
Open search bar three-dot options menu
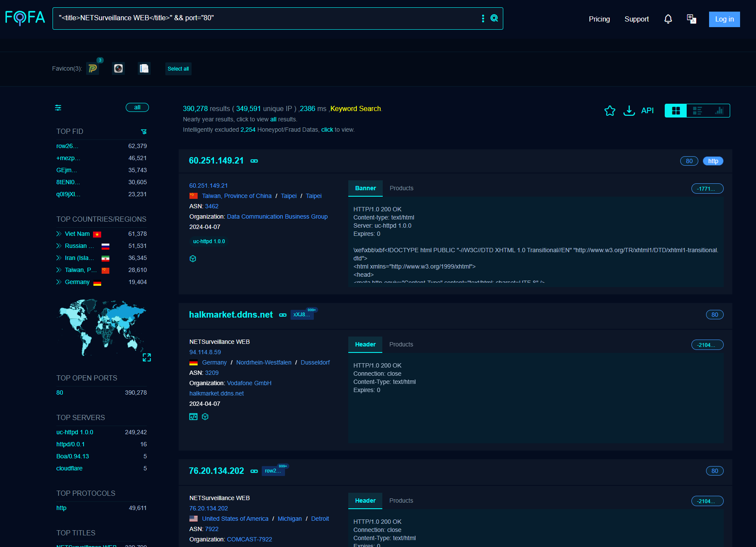click(483, 18)
